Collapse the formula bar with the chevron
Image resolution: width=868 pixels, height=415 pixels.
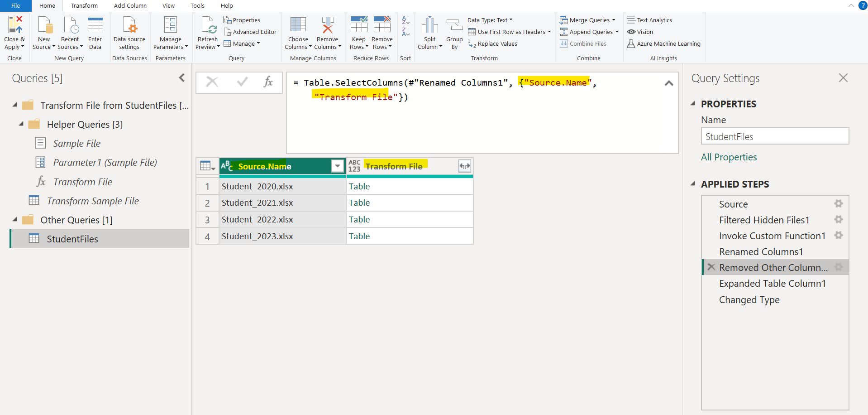click(x=669, y=83)
